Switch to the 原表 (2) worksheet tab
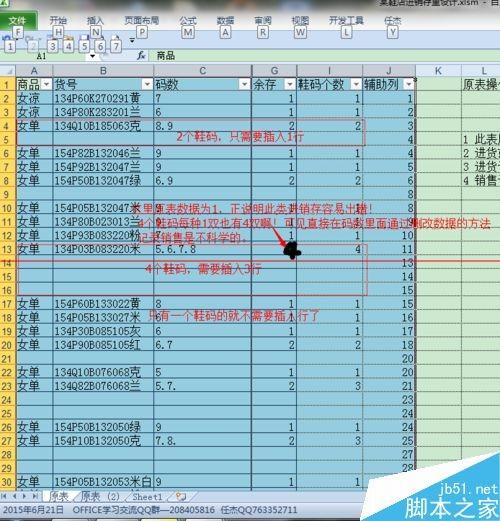Screen dimensions: 500x521 (100, 497)
